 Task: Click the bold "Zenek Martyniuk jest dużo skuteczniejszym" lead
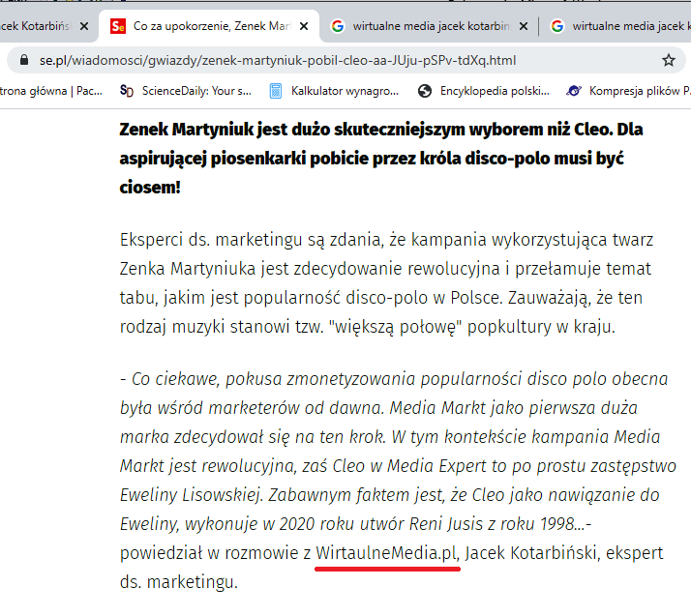(x=381, y=158)
